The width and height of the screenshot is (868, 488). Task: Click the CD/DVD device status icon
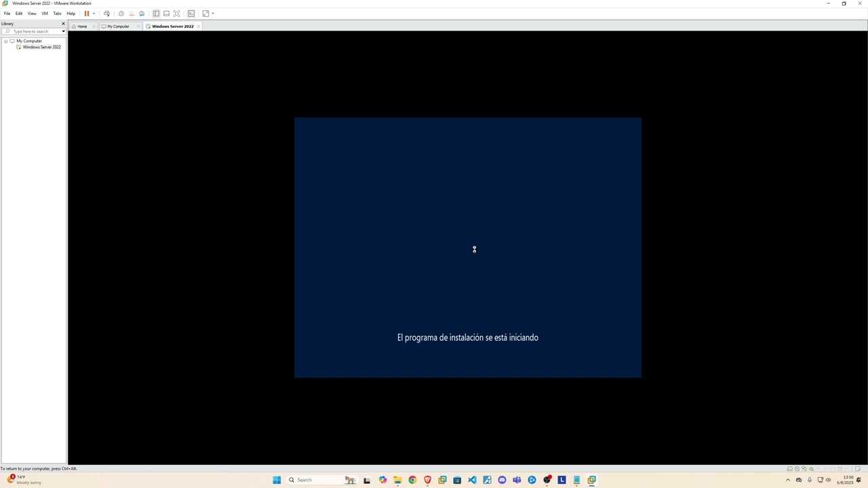pyautogui.click(x=797, y=469)
